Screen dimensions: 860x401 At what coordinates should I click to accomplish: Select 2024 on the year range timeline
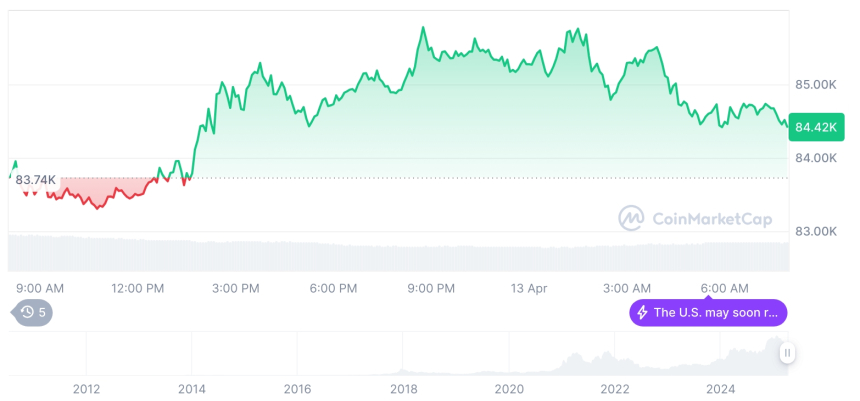720,389
